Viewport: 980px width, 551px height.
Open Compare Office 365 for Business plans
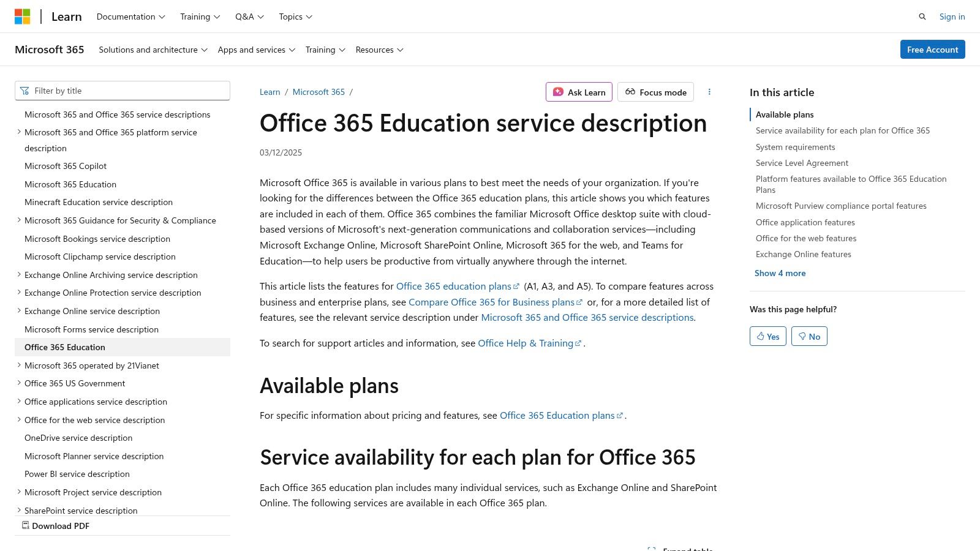coord(496,302)
